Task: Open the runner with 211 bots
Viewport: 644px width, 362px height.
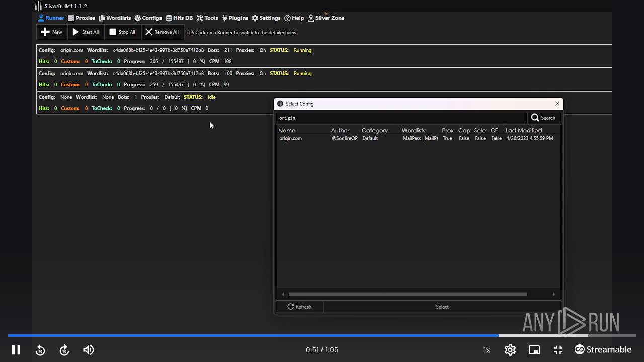Action: pos(324,56)
